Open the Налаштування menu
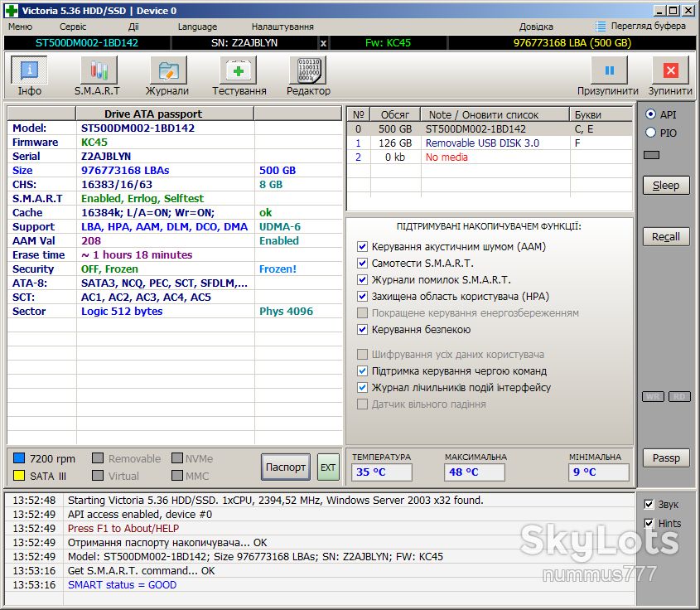Viewport: 700px width, 610px height. pos(282,27)
